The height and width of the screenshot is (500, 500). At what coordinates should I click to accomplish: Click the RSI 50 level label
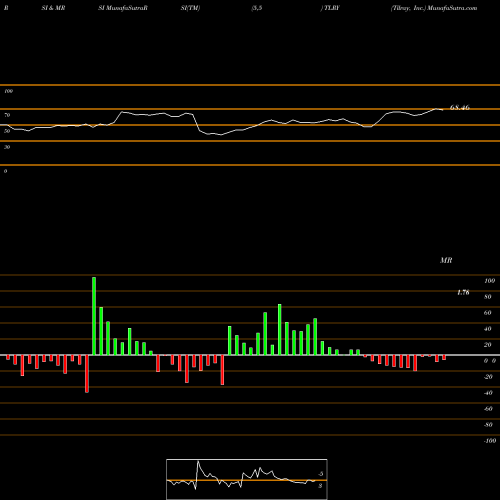7,131
